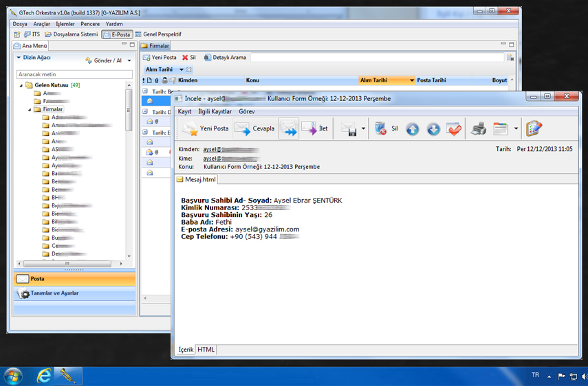Click the Cevapla reply button
Viewport: 588px width, 386px height.
[254, 128]
